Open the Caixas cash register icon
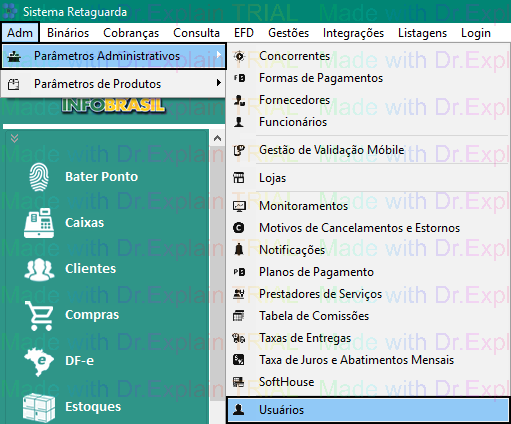The height and width of the screenshot is (424, 511). (x=39, y=223)
